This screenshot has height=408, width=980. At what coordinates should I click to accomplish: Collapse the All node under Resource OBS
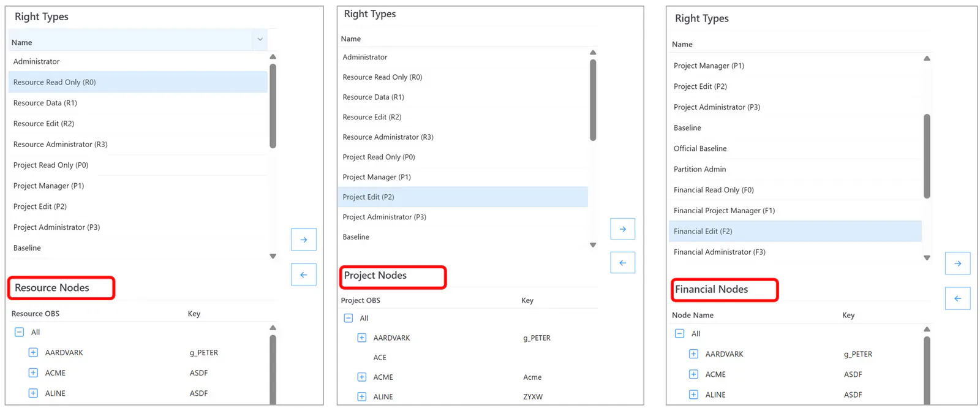[19, 332]
